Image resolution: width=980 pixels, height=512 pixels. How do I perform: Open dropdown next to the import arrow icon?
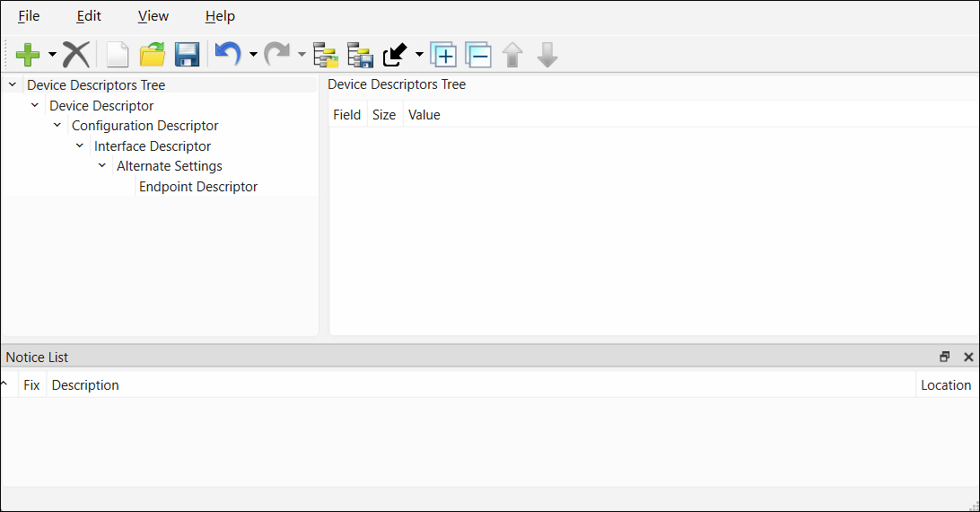(x=419, y=55)
